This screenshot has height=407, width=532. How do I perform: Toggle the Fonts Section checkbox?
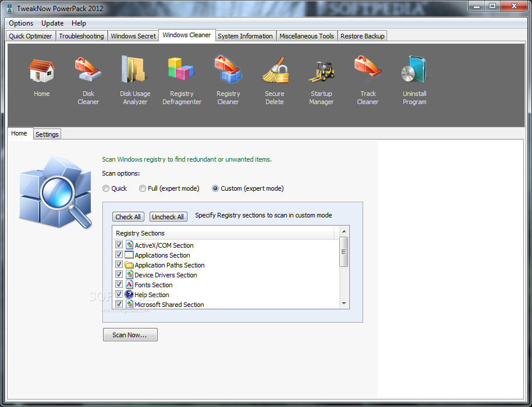tap(119, 284)
